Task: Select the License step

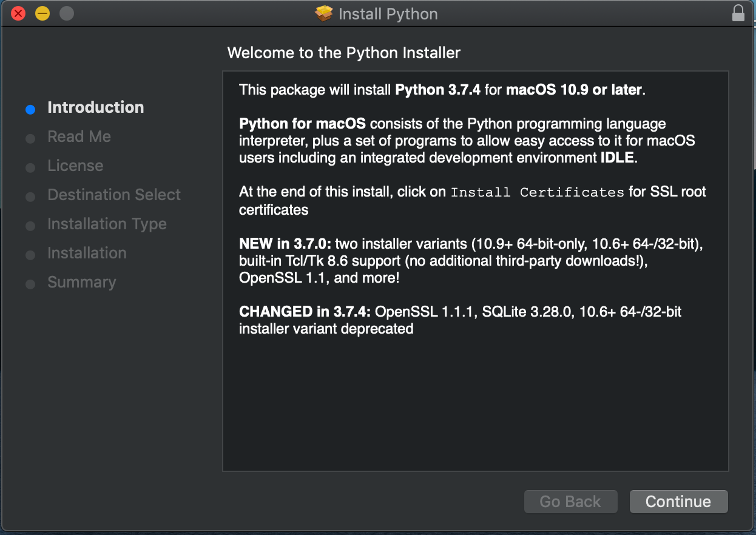Action: click(75, 166)
